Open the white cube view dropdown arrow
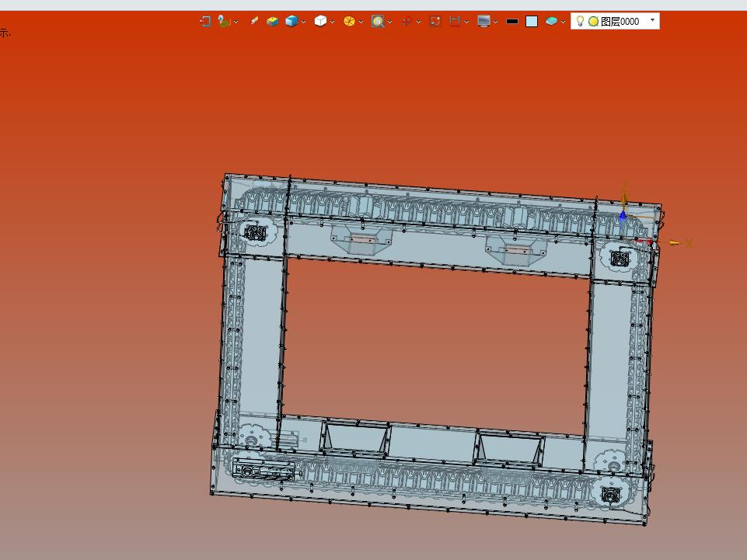This screenshot has width=747, height=560. click(332, 22)
